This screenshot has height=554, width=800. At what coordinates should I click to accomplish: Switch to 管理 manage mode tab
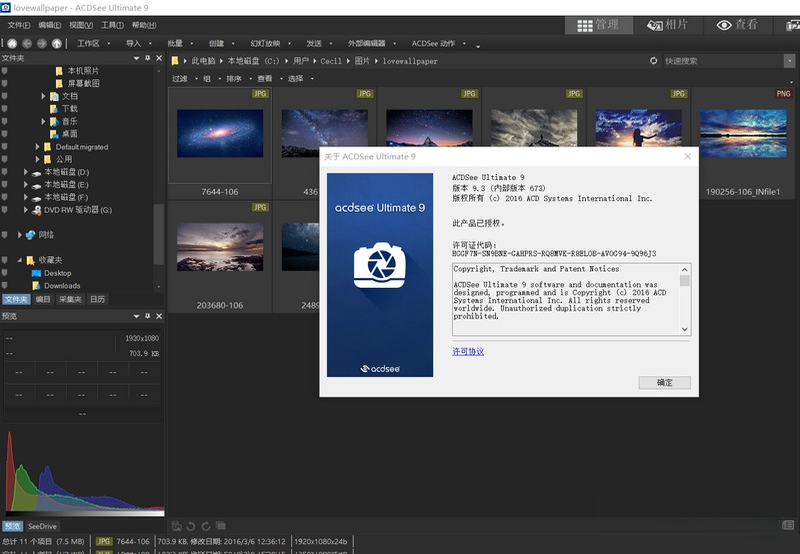click(x=598, y=25)
